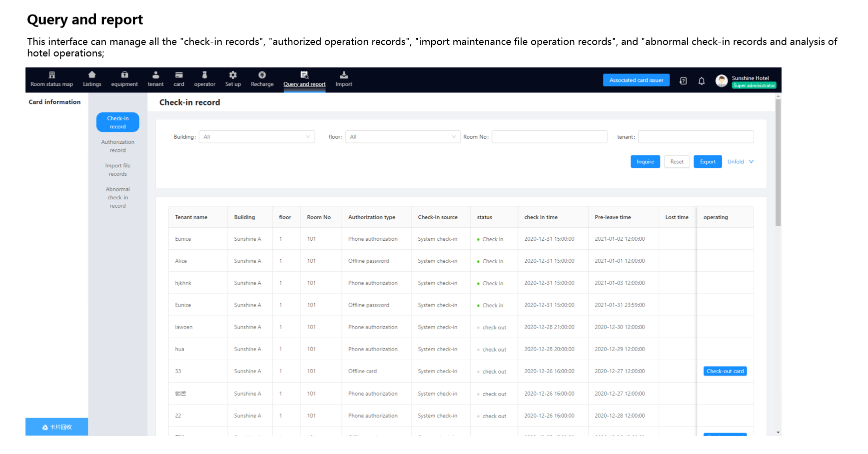This screenshot has width=868, height=454.
Task: Open the help document icon
Action: tap(683, 81)
